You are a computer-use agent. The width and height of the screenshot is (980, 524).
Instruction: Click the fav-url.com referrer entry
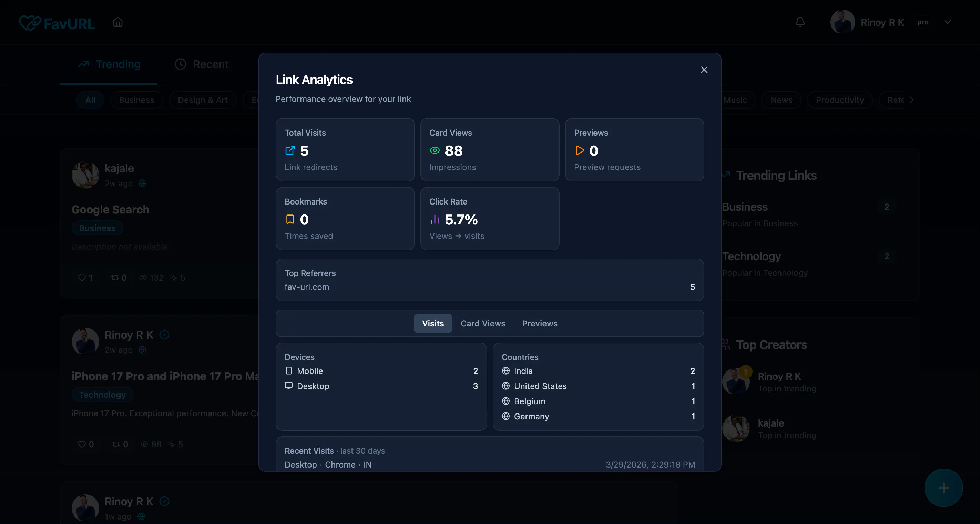pos(490,287)
